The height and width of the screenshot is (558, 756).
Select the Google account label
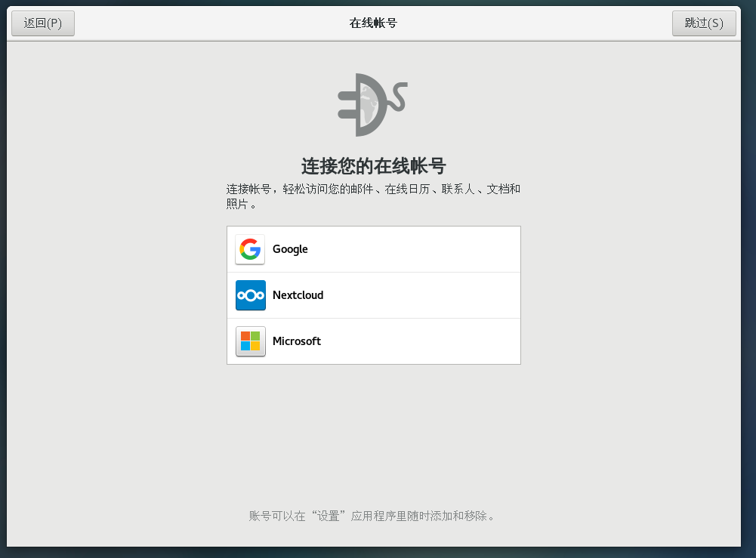click(x=290, y=249)
